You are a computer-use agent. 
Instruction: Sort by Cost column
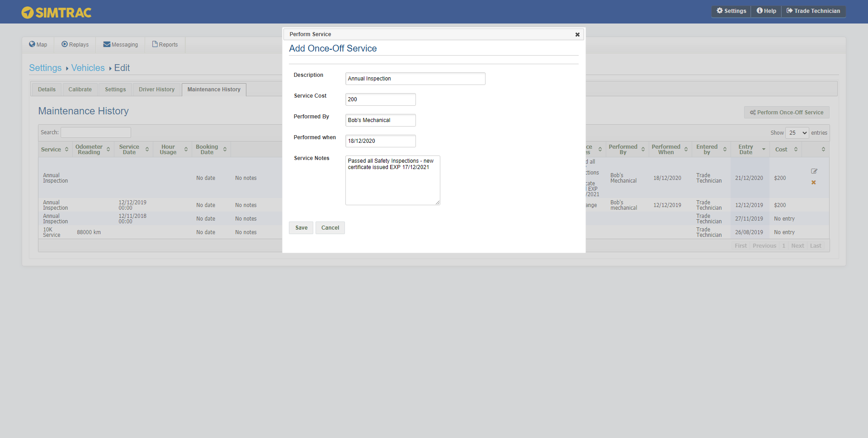[786, 150]
